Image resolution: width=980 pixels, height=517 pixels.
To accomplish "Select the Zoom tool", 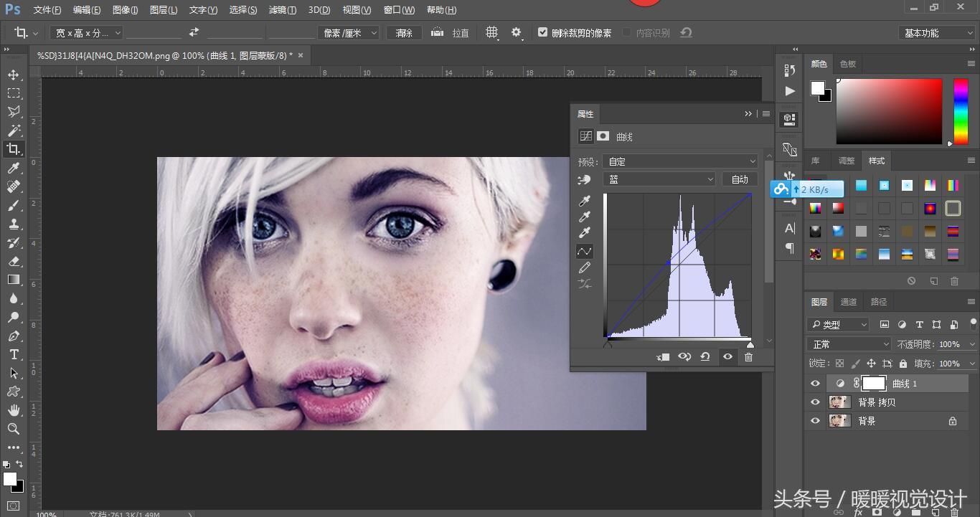I will coord(14,429).
